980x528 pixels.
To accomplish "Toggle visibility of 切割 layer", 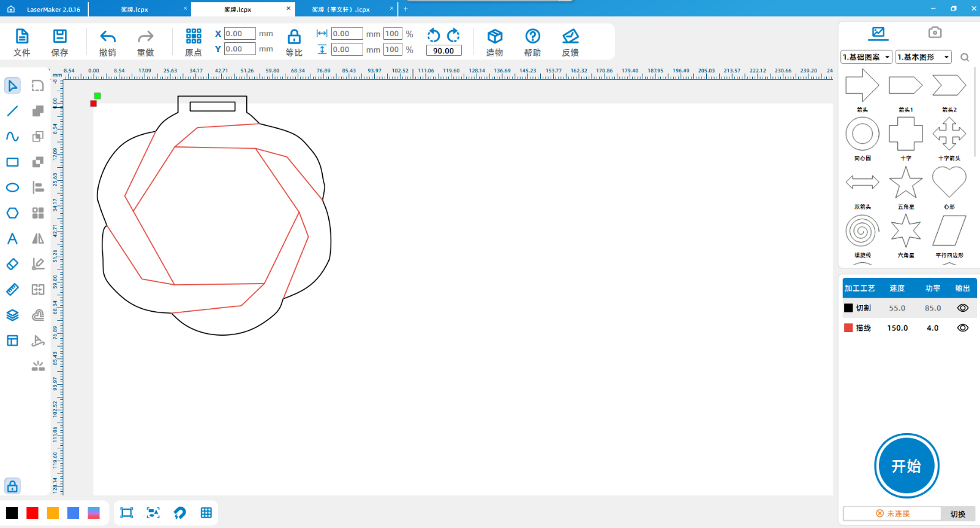I will [962, 308].
